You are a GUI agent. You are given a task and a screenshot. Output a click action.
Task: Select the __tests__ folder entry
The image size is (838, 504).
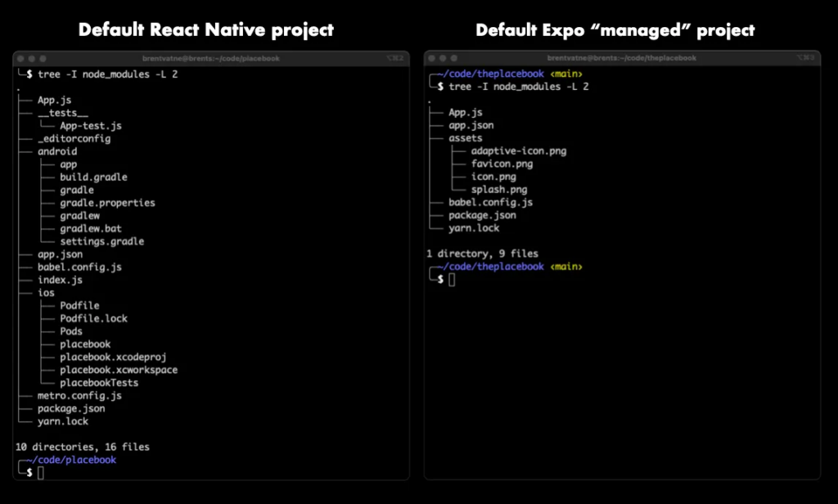(62, 113)
